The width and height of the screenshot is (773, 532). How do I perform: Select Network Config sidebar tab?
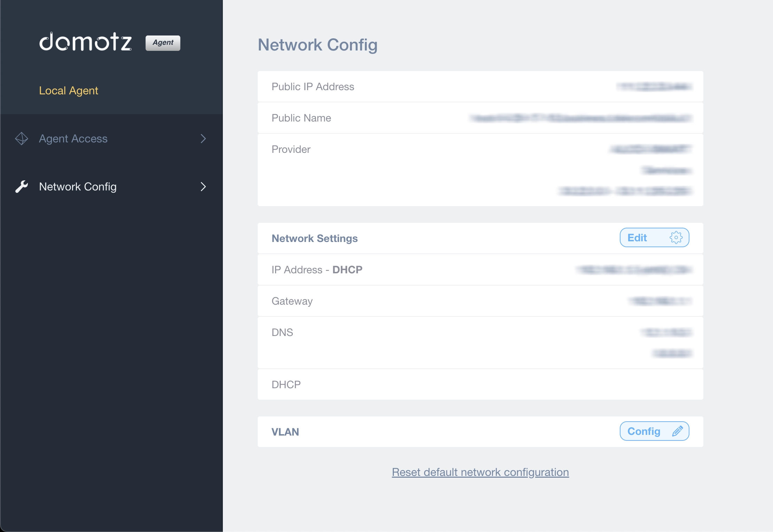tap(111, 186)
